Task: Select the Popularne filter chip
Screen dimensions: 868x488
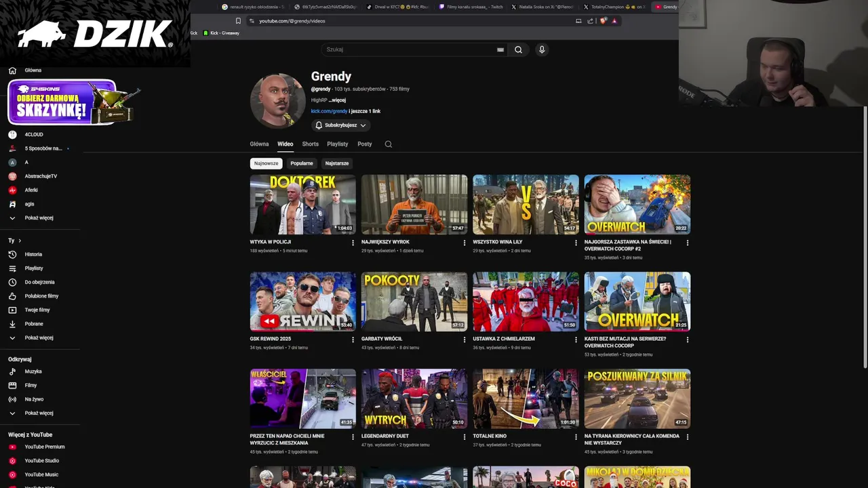Action: [x=302, y=163]
